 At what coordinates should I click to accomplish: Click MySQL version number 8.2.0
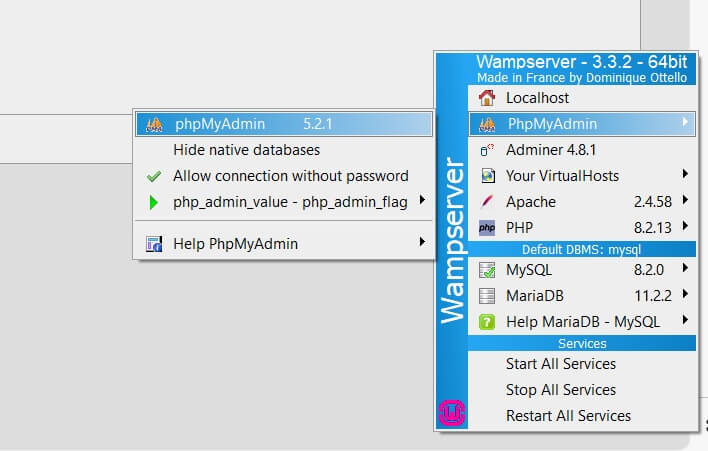point(649,270)
